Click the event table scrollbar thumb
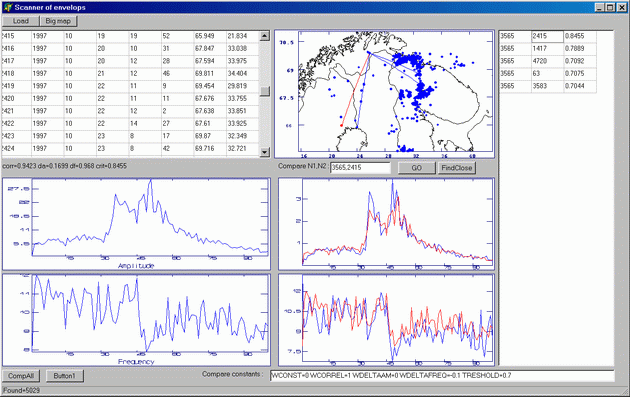Image resolution: width=630 pixels, height=397 pixels. point(264,91)
